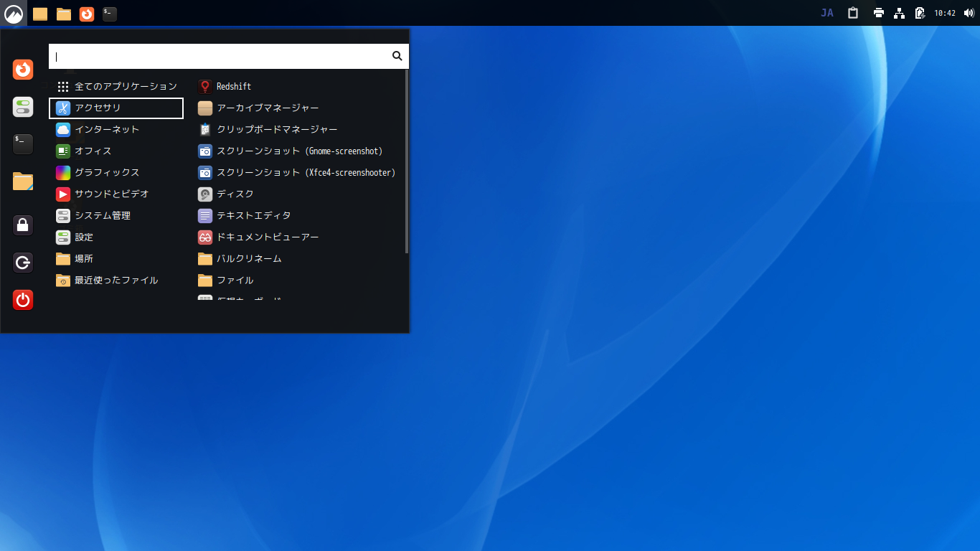
Task: Launch スクリーンショット (Gnome-screenshot)
Action: [297, 151]
